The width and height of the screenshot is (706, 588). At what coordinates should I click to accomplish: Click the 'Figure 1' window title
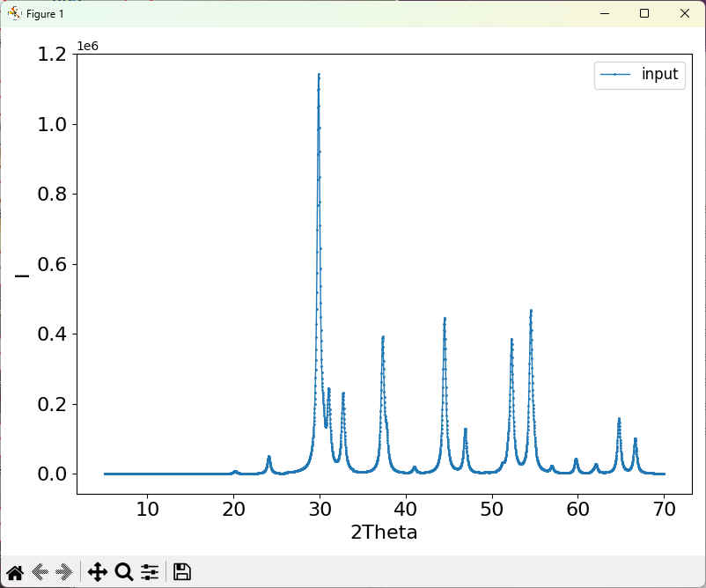[x=45, y=14]
